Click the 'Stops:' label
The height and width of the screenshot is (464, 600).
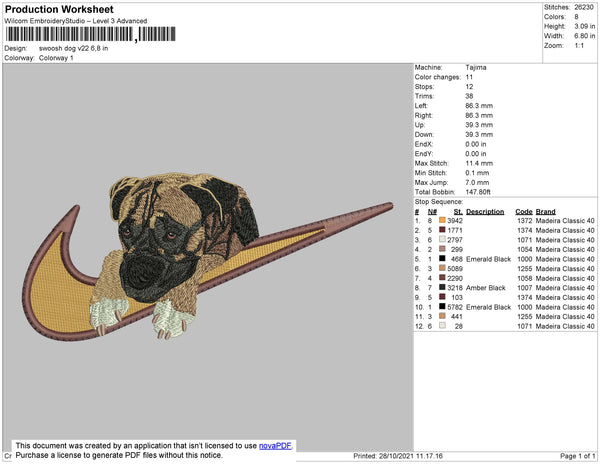point(424,87)
